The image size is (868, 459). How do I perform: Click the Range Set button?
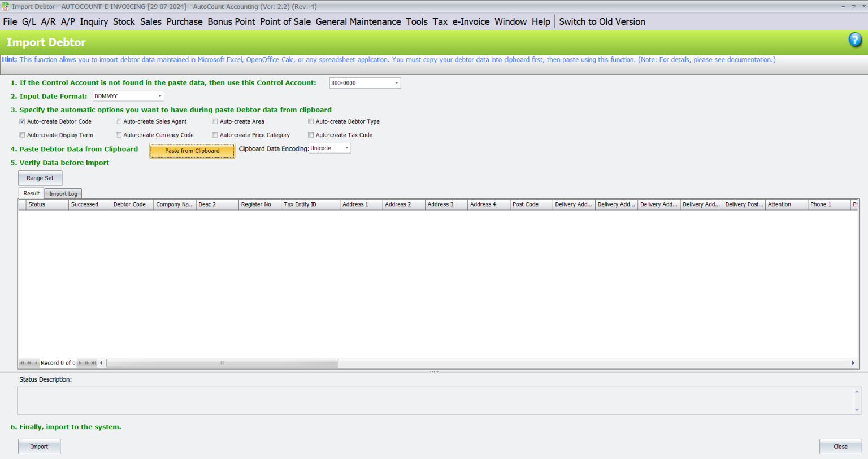[40, 178]
